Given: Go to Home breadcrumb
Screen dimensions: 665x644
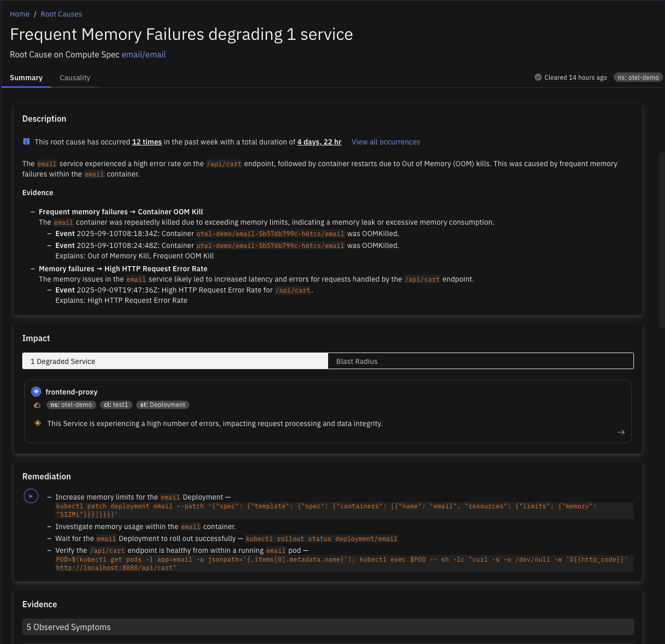Looking at the screenshot, I should [20, 14].
